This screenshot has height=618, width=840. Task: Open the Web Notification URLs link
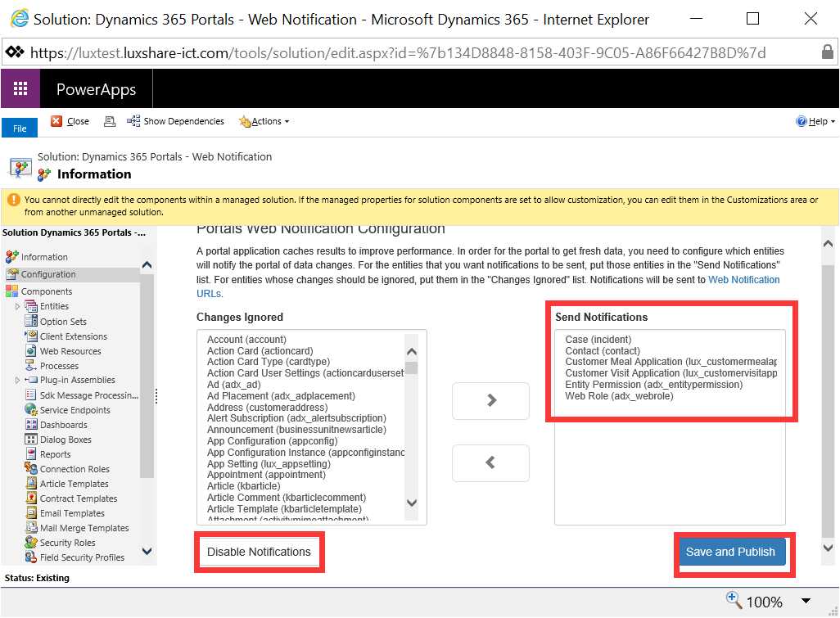(x=743, y=280)
